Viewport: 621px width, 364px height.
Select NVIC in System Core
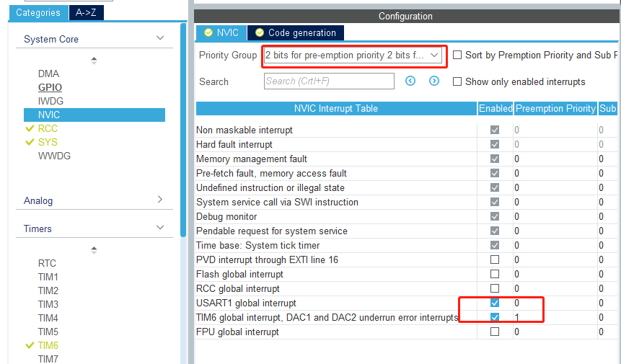pos(94,115)
